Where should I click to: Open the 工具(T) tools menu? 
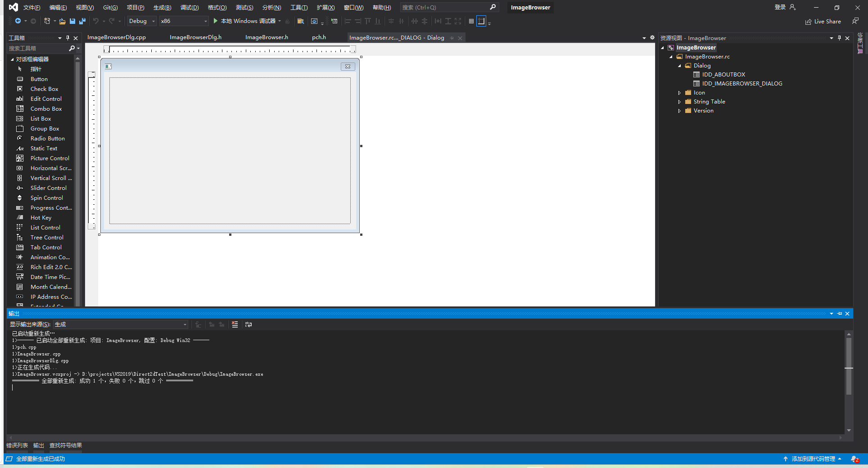click(x=299, y=8)
